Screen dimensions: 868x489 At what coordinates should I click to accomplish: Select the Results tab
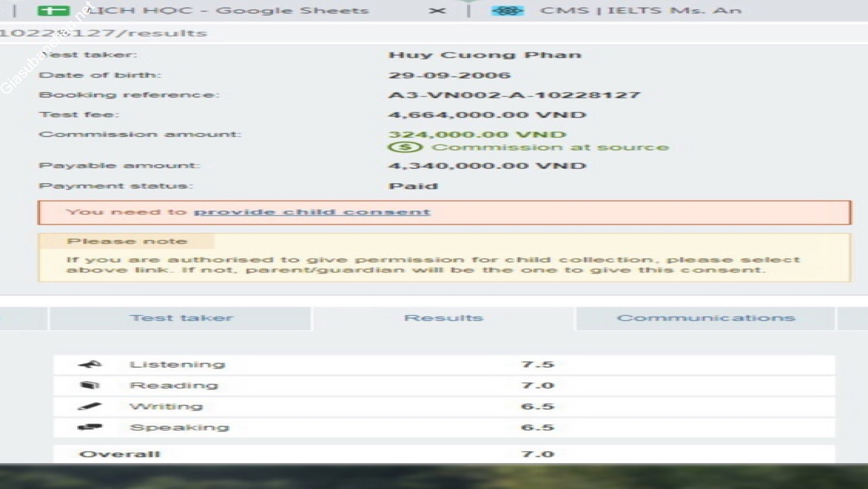pyautogui.click(x=444, y=318)
